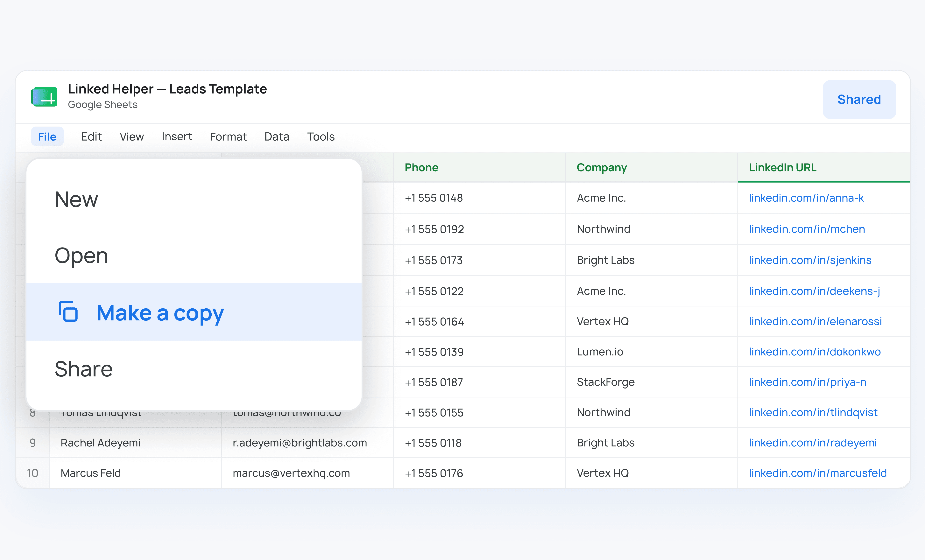
Task: Open the linkedin.com/in/elenarossi link
Action: pos(815,322)
